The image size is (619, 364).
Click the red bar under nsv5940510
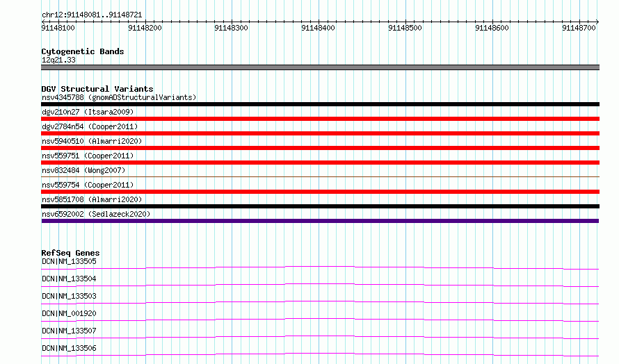pos(320,148)
